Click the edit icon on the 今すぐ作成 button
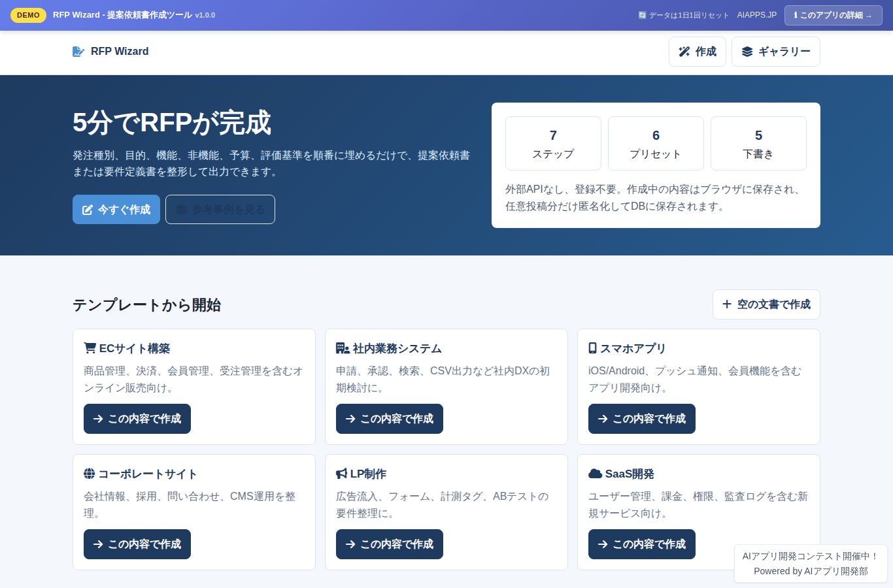The height and width of the screenshot is (588, 893). [88, 210]
